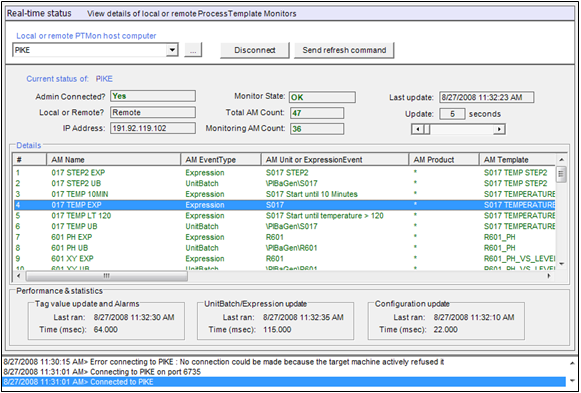Viewport: 581px width, 393px height.
Task: Click cell S017 Start until 10 Minutes
Action: (312, 194)
